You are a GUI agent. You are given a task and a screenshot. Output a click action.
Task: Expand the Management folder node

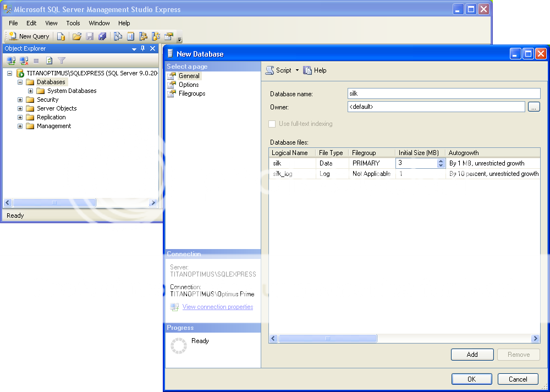20,126
